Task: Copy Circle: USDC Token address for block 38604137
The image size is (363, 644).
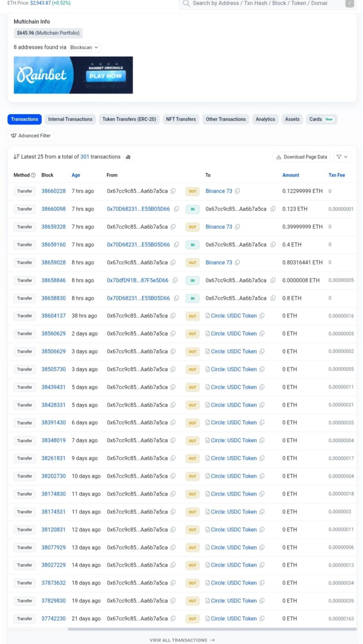Action: tap(262, 316)
